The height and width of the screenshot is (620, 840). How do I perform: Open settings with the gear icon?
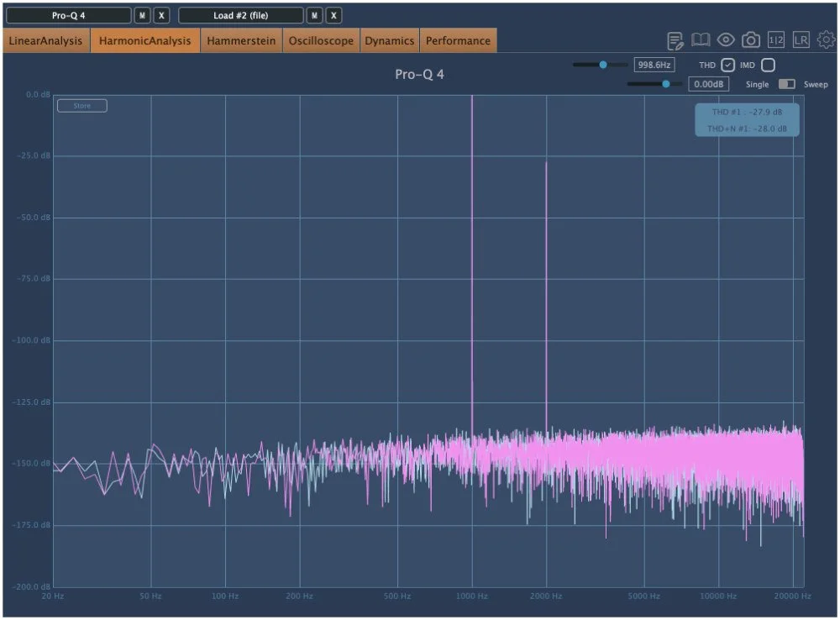(x=825, y=39)
